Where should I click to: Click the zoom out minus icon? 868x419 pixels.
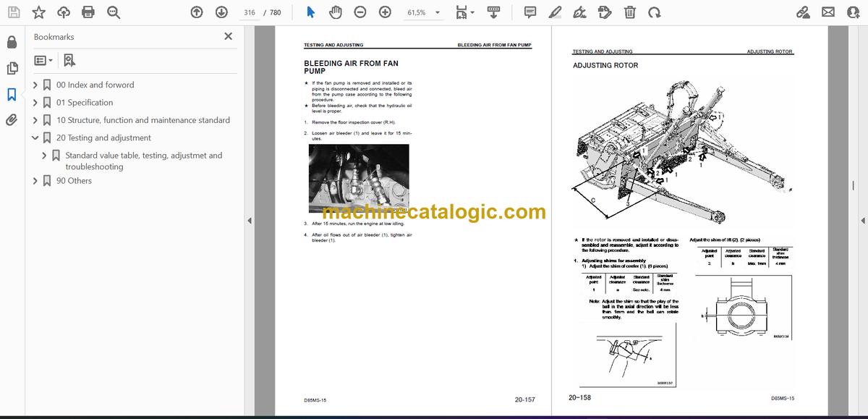click(x=360, y=12)
